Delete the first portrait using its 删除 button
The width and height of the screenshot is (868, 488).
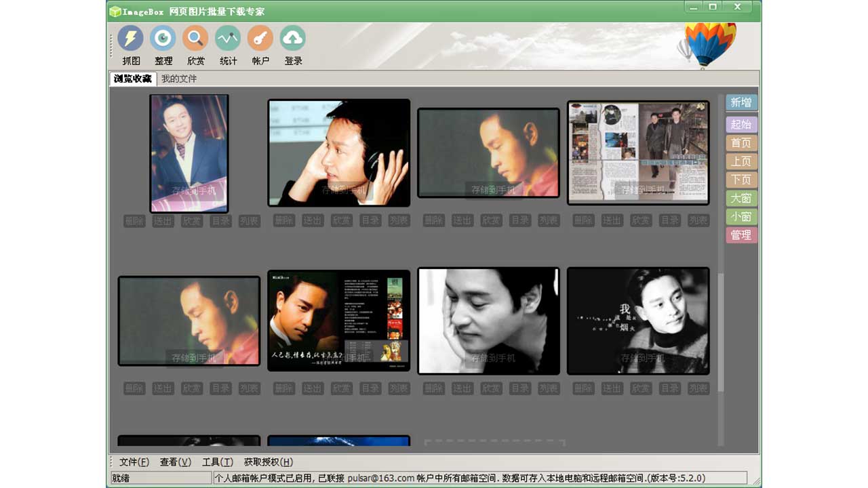click(x=134, y=220)
